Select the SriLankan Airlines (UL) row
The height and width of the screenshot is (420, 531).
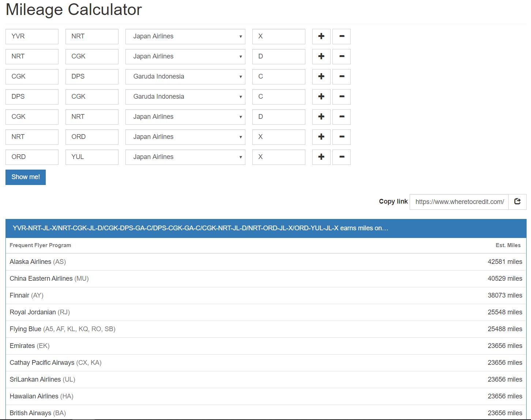(266, 380)
